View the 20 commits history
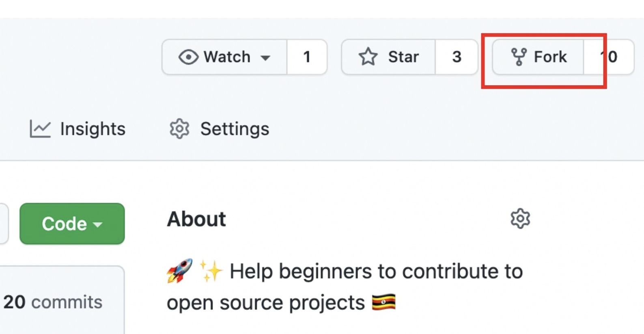 pos(53,301)
